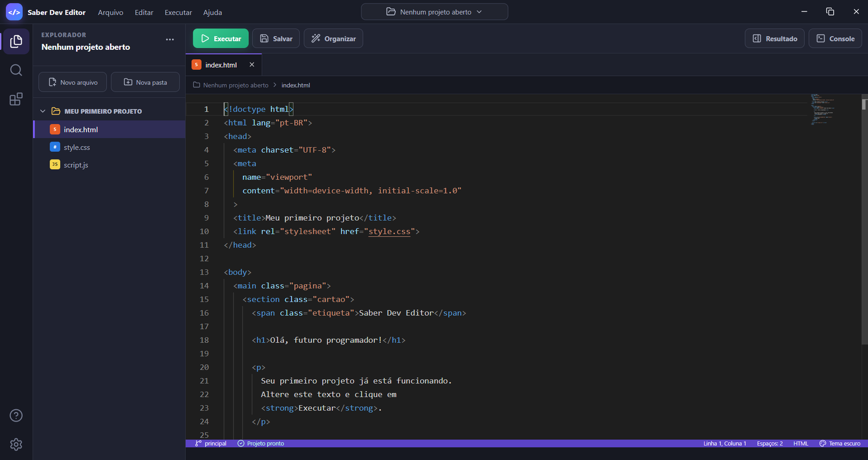Click the code minimap thumbnail
Image resolution: width=868 pixels, height=460 pixels.
(823, 109)
